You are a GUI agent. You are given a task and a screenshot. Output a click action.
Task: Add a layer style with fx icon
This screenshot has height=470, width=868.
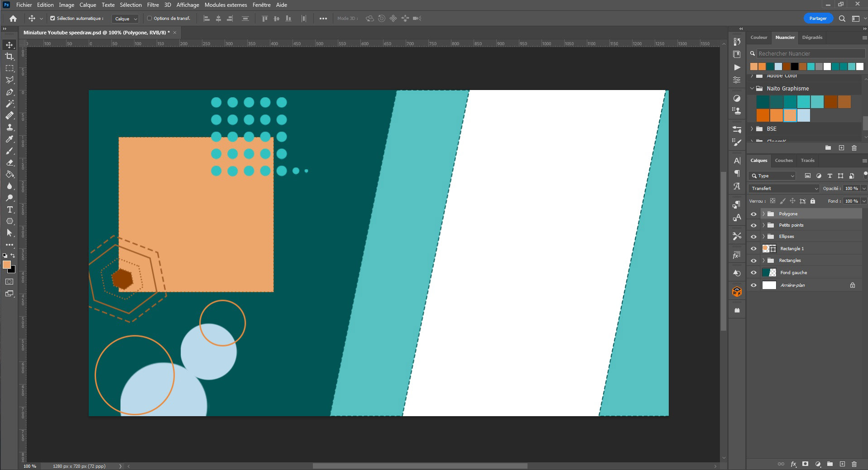(x=793, y=464)
